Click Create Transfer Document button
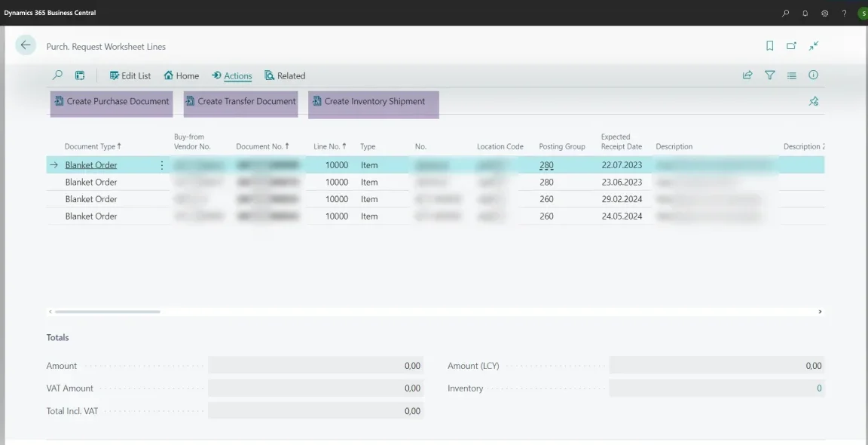This screenshot has width=868, height=445. 240,101
